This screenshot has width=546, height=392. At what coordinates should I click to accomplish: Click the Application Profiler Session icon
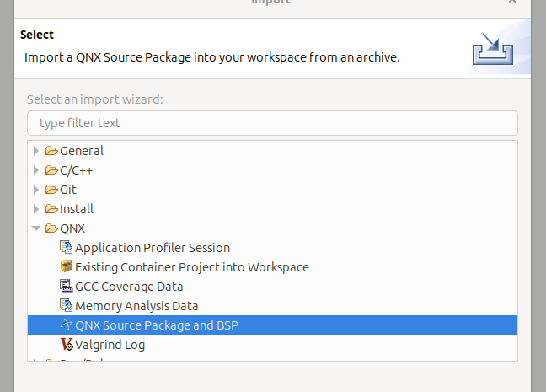tap(67, 247)
